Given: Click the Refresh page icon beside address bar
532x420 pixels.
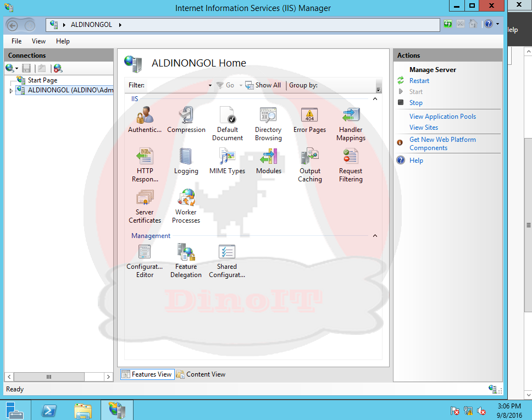Looking at the screenshot, I should 448,24.
